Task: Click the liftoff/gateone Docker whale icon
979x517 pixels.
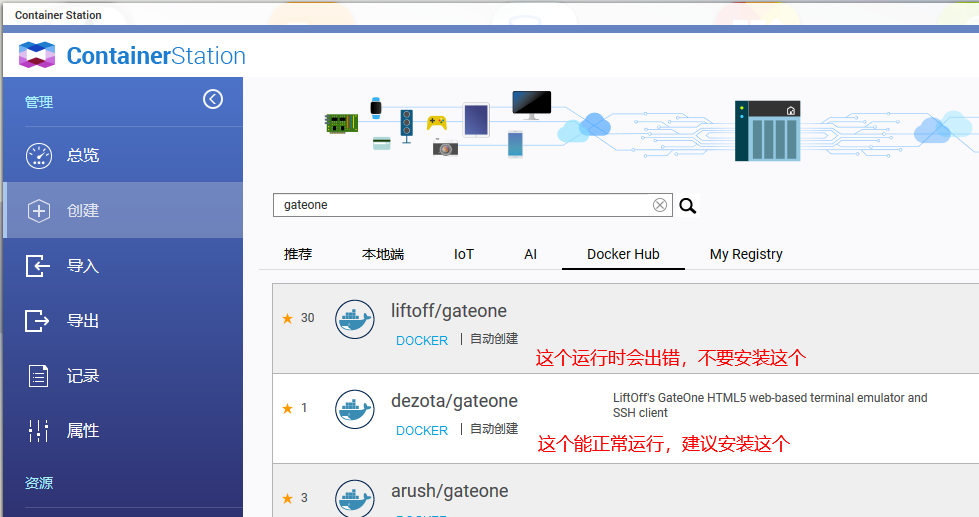Action: tap(355, 319)
